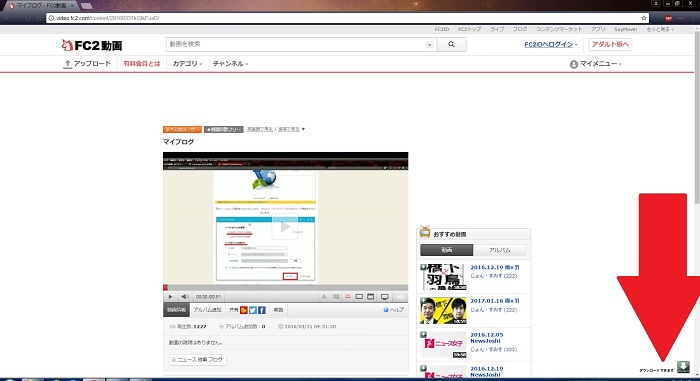Click the play button in player controls
The width and height of the screenshot is (700, 381).
pos(170,297)
